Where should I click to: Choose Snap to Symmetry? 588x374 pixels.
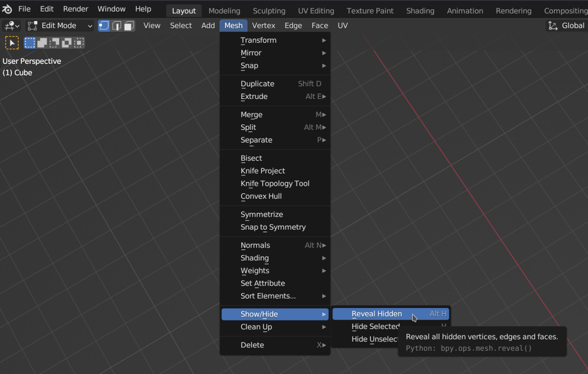point(275,227)
